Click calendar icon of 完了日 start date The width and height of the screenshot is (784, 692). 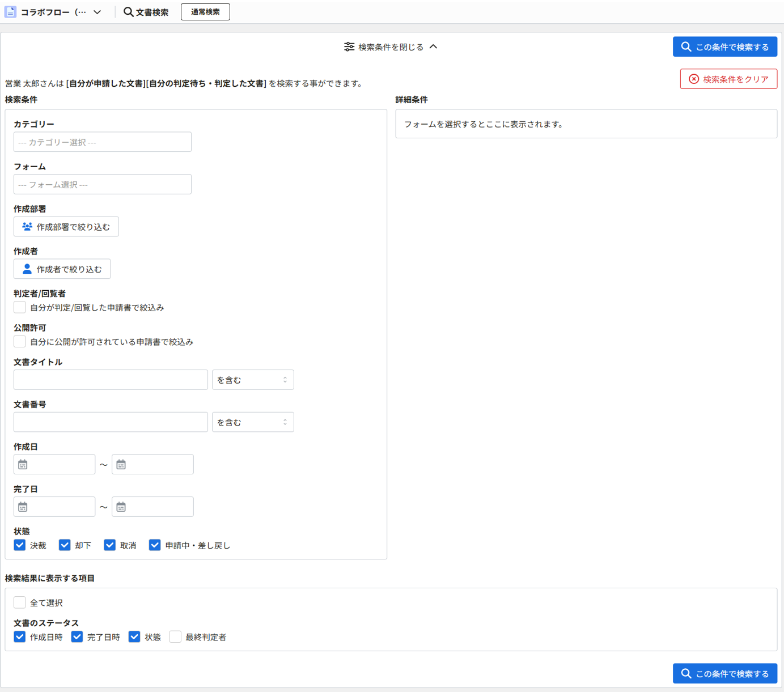click(23, 507)
